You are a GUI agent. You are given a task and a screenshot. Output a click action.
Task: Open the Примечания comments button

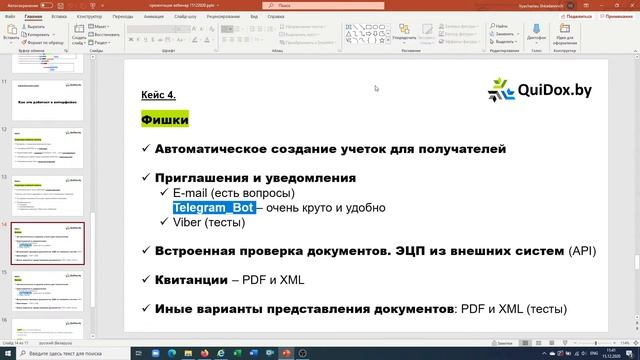coord(616,16)
